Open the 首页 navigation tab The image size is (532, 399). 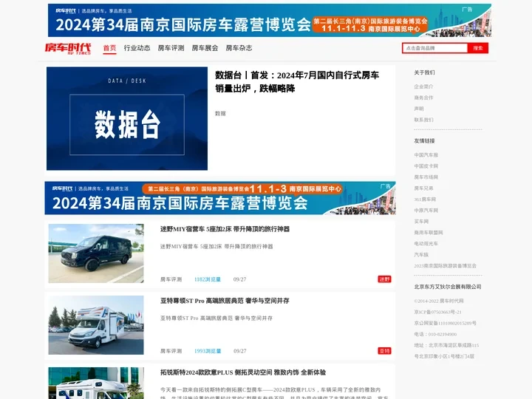point(109,48)
